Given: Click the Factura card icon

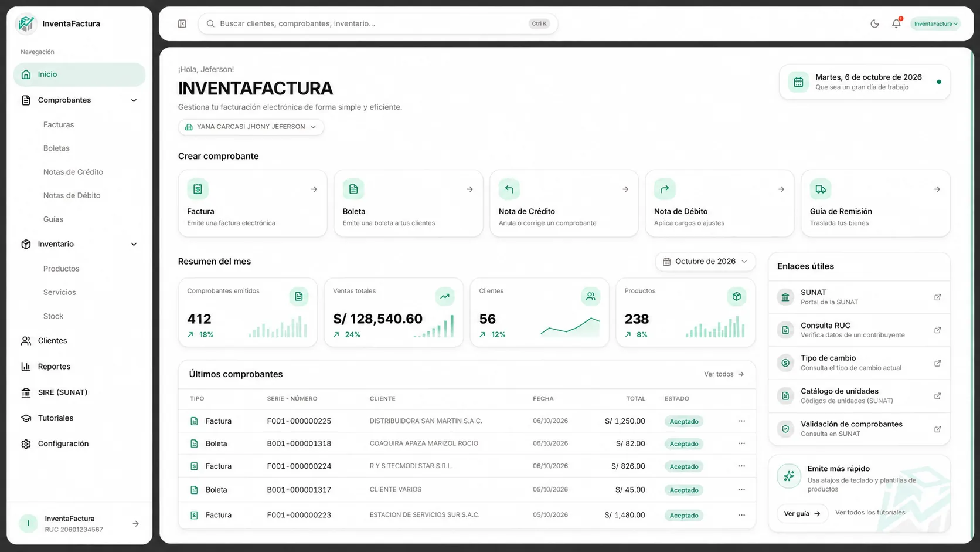Looking at the screenshot, I should coord(198,189).
